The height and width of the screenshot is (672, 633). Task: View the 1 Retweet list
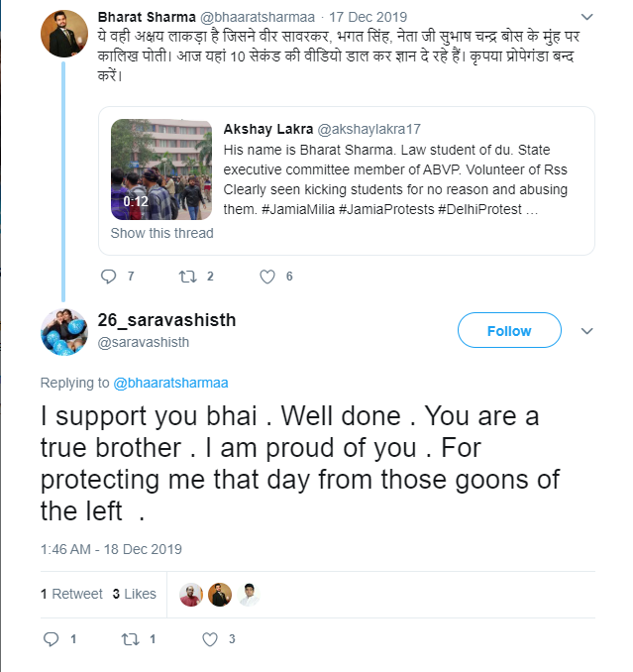pos(71,594)
